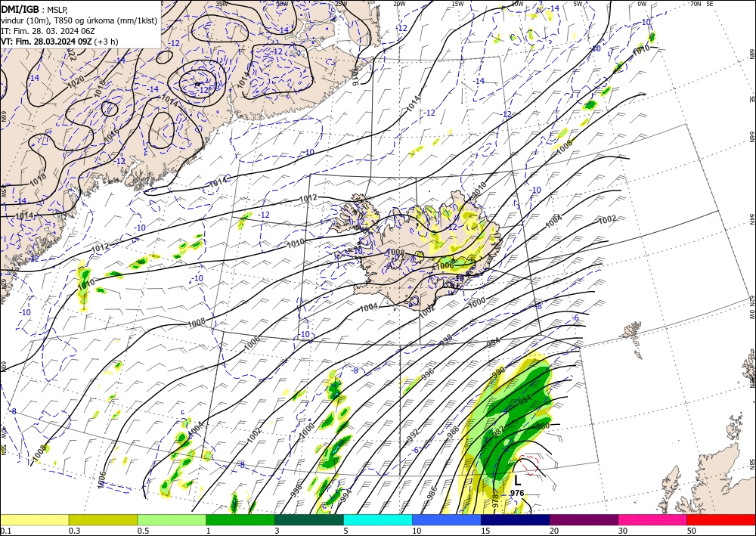Click the "5W" longitude label
The image size is (756, 536).
tap(579, 4)
